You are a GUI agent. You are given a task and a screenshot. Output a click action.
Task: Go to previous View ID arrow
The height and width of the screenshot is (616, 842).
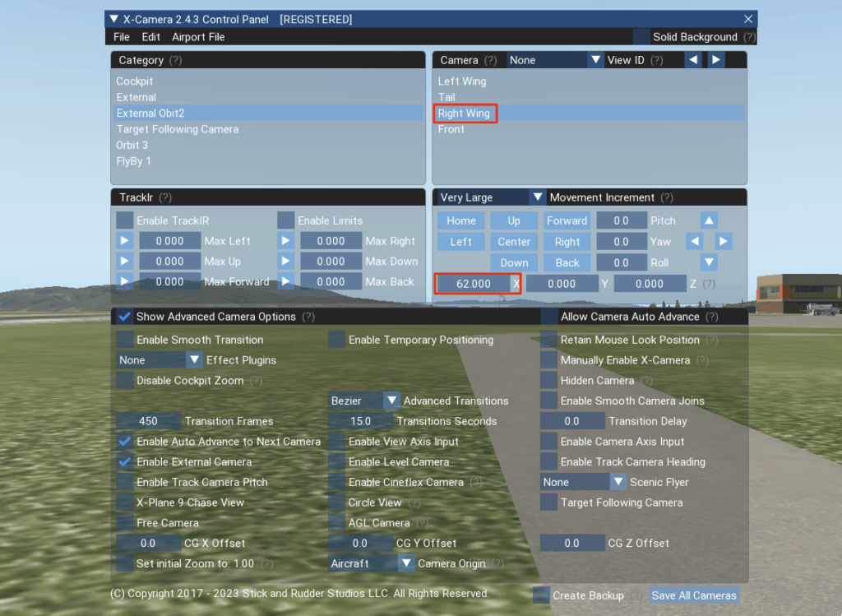pyautogui.click(x=694, y=60)
